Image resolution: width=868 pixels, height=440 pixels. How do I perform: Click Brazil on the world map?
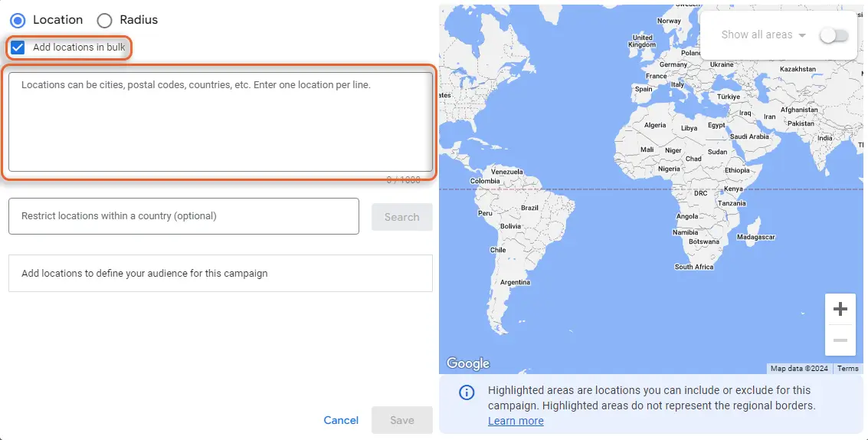click(x=530, y=208)
